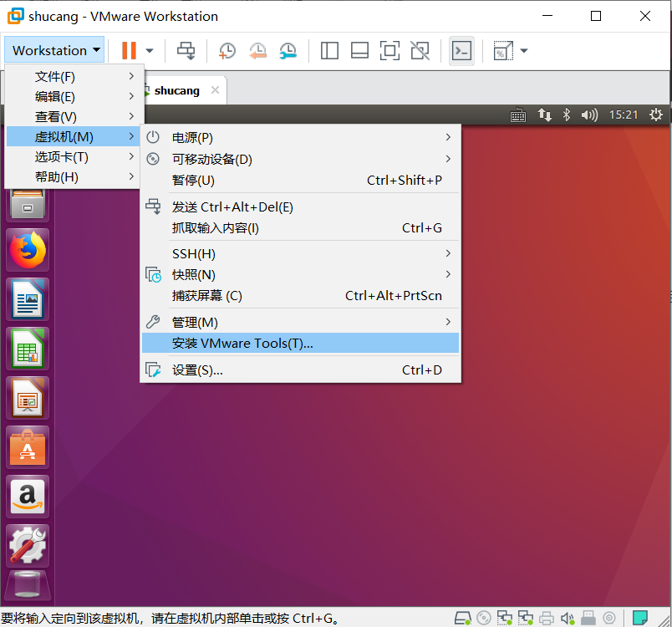Screen dimensions: 672x627
Task: Click the stretch guest display icon
Action: (503, 50)
